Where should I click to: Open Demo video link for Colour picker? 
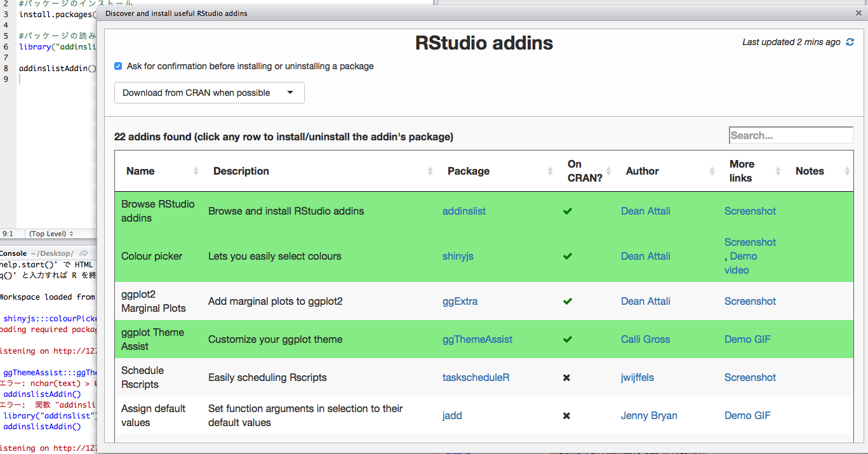click(x=741, y=263)
